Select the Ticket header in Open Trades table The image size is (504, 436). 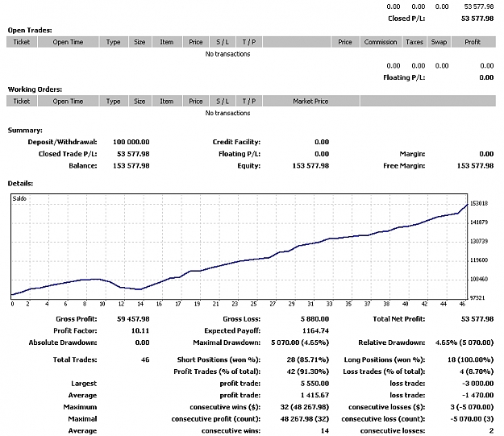click(22, 42)
